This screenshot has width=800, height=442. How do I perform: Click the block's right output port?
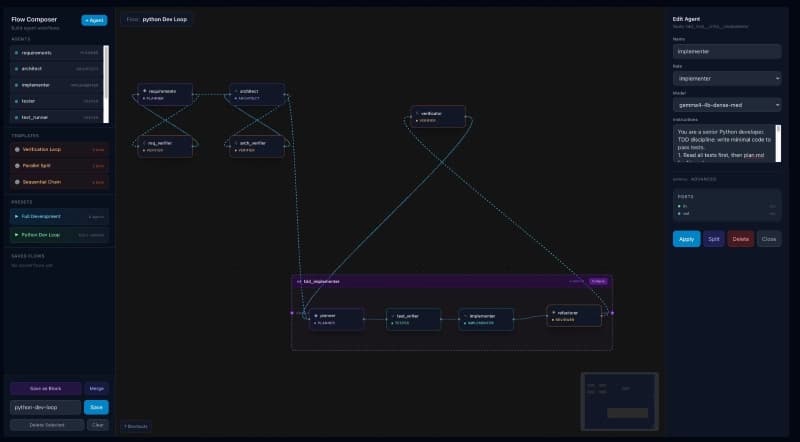pyautogui.click(x=612, y=313)
